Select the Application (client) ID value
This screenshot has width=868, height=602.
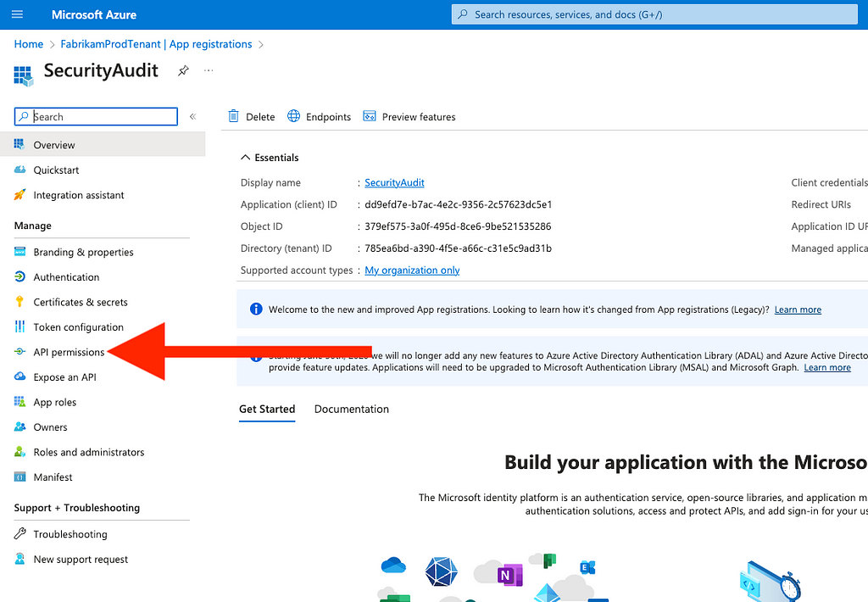458,204
